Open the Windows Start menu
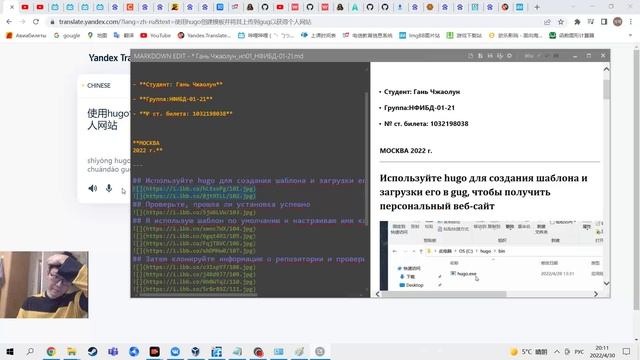This screenshot has width=640, height=360. tap(10, 351)
